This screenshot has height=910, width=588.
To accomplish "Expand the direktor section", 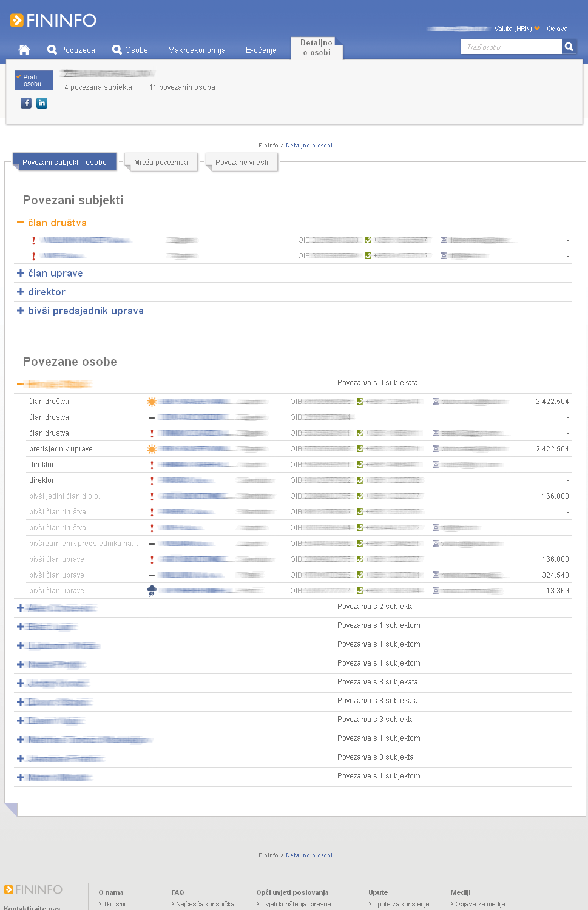I will pyautogui.click(x=21, y=292).
